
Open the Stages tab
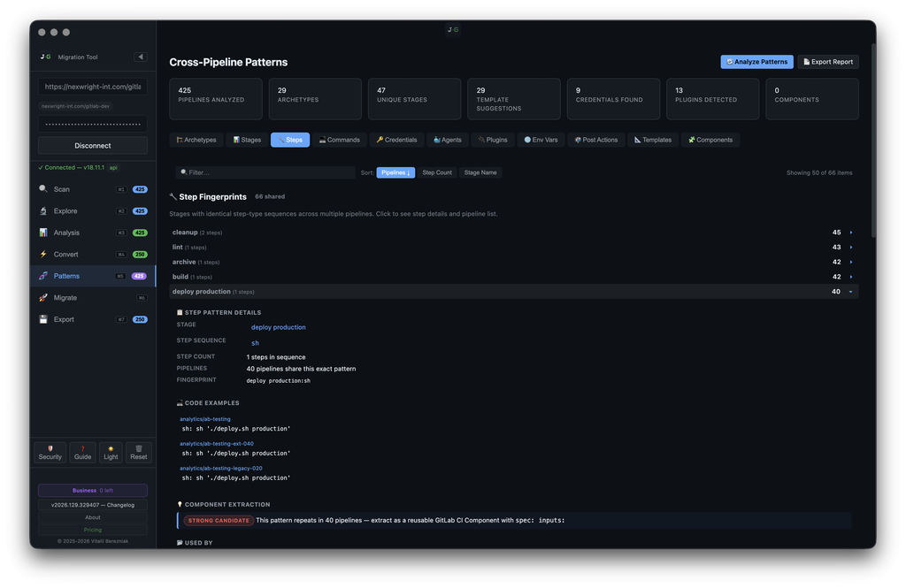point(247,140)
